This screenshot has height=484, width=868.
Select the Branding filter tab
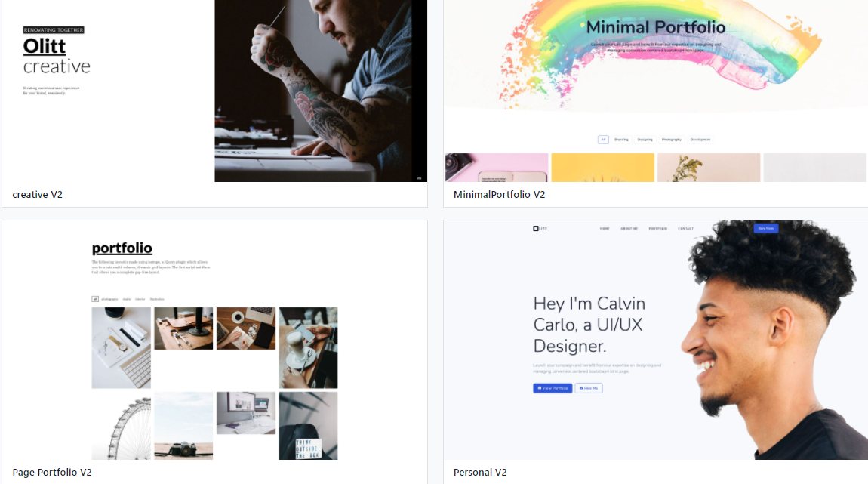pos(621,140)
